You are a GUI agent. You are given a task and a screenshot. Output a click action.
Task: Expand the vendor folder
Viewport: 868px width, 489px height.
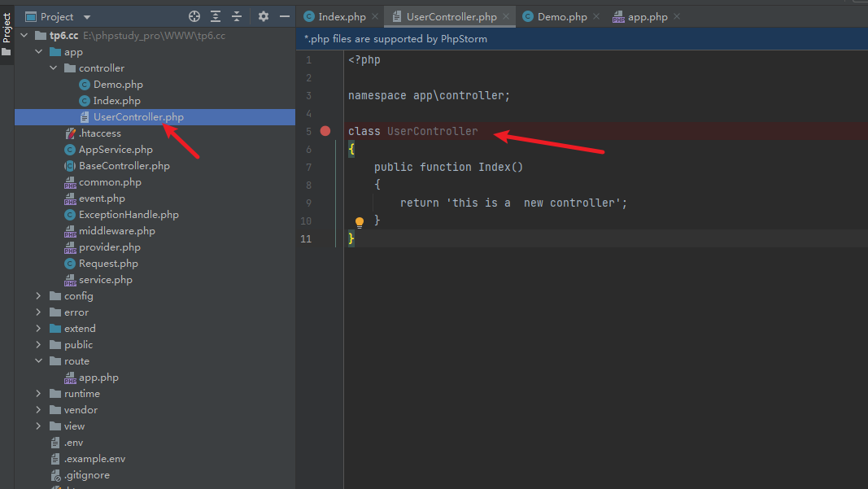tap(39, 410)
